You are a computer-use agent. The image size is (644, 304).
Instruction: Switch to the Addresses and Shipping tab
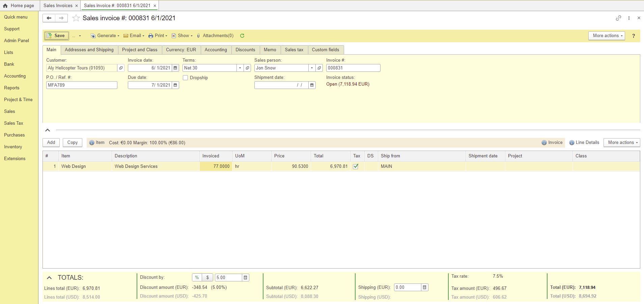89,50
